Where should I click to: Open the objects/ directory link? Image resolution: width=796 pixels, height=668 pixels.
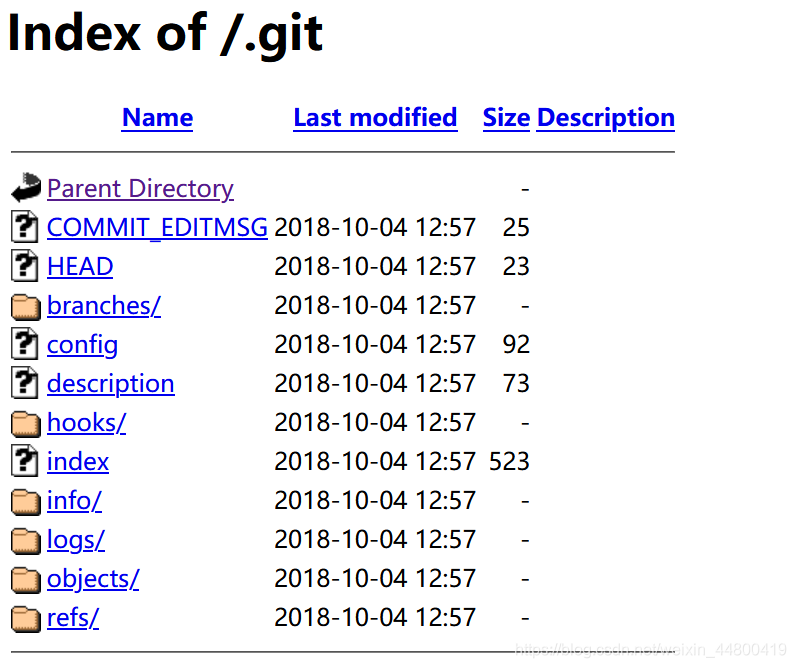[x=93, y=579]
